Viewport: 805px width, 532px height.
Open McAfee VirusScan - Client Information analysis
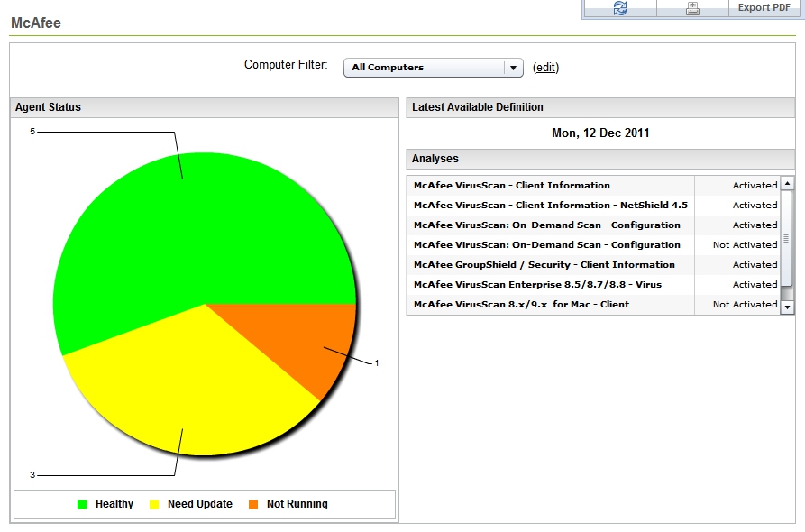511,185
